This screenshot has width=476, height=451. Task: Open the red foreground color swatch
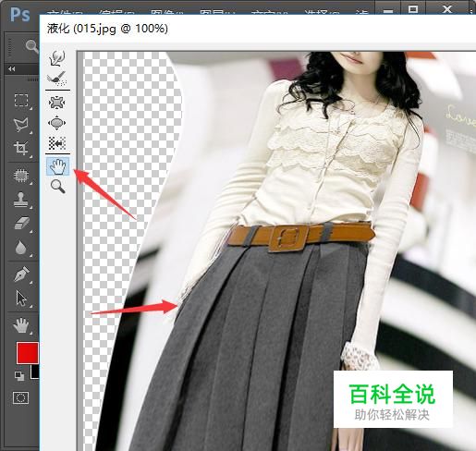pyautogui.click(x=28, y=353)
